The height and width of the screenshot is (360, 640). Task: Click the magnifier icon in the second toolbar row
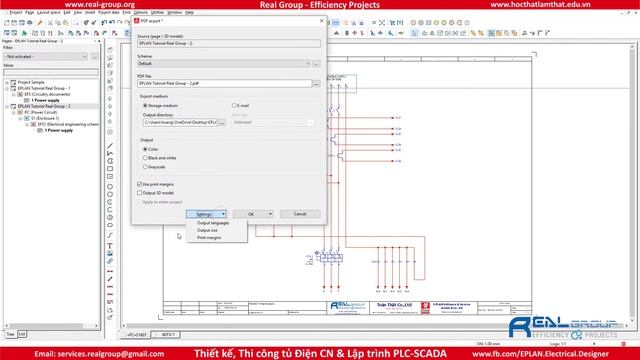point(391,33)
